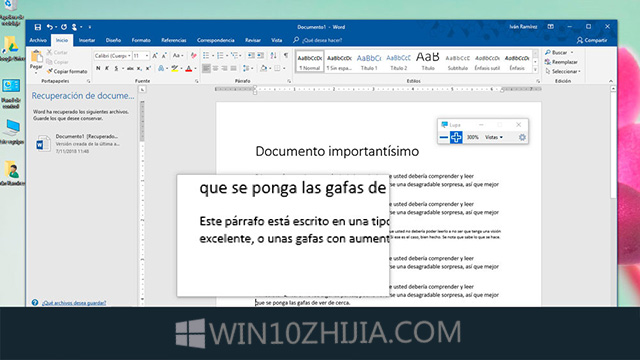This screenshot has width=640, height=360.
Task: Click the '¿Qué archivos desea guardar?' link
Action: click(x=74, y=303)
